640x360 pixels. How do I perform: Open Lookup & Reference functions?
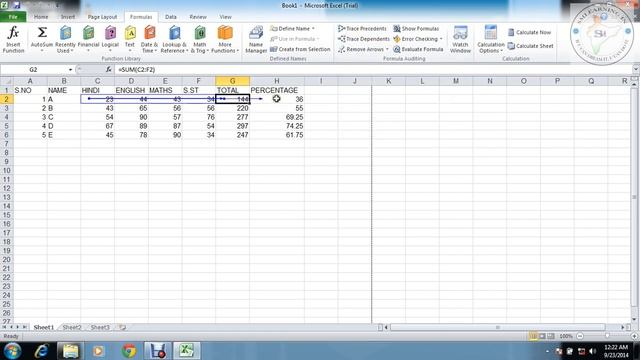174,39
